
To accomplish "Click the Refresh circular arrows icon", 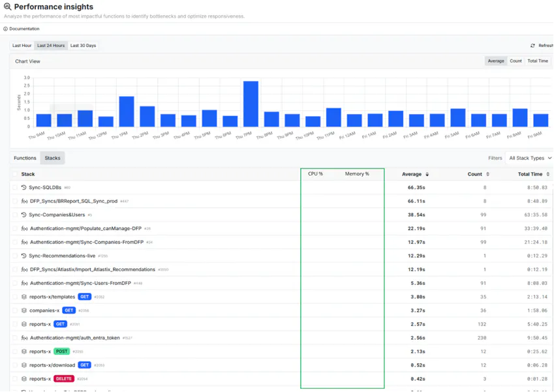I will click(x=533, y=46).
